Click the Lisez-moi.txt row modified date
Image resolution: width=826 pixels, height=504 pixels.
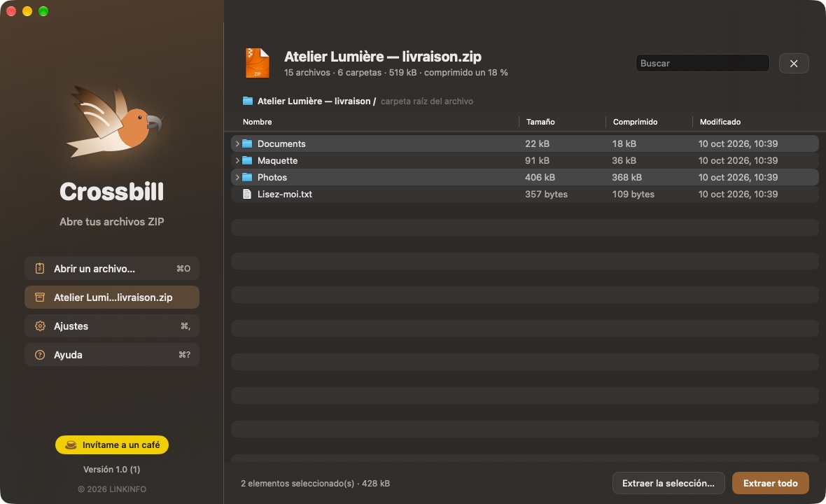(738, 195)
